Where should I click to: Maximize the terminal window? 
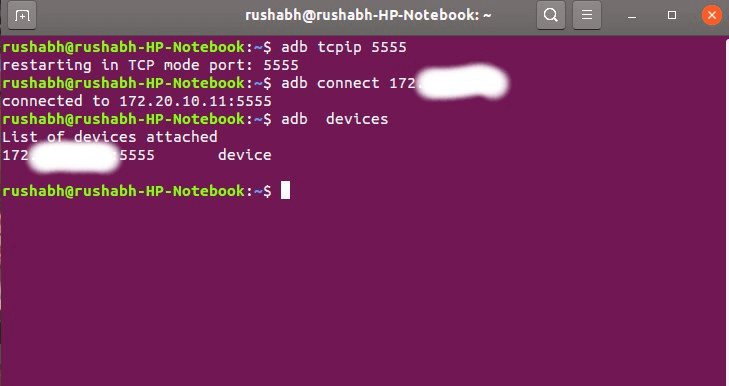(x=671, y=15)
